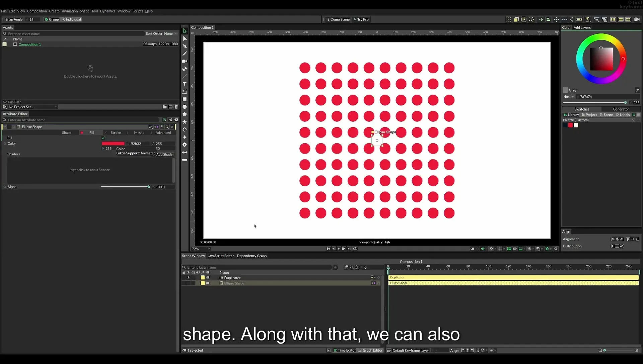The width and height of the screenshot is (643, 364).
Task: Click the Try Pro button
Action: tap(361, 19)
